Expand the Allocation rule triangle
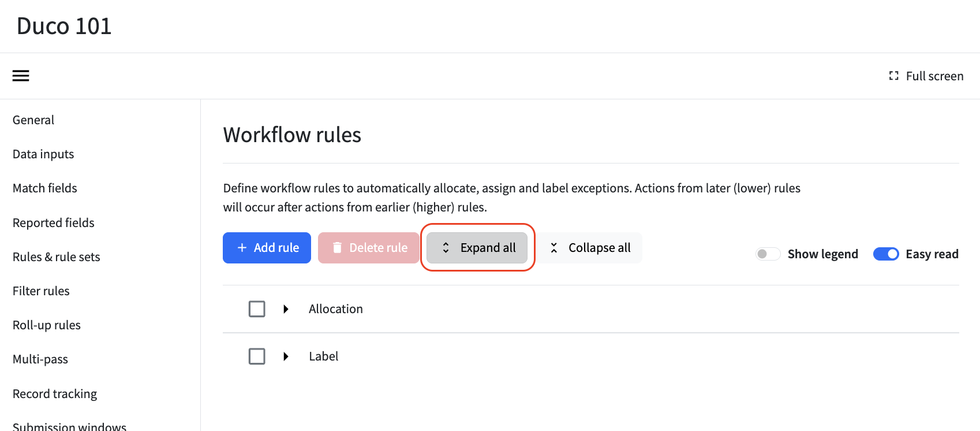Image resolution: width=980 pixels, height=431 pixels. (x=286, y=309)
